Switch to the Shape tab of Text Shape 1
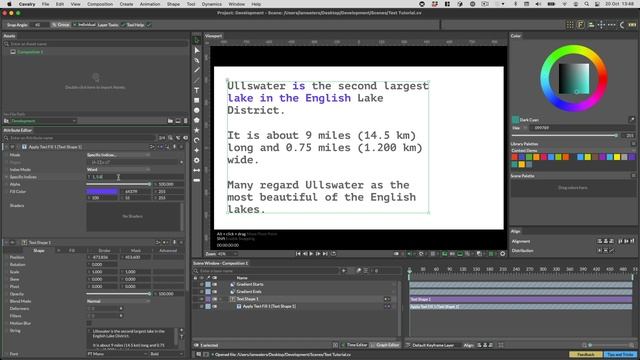Image resolution: width=640 pixels, height=360 pixels. (39, 250)
